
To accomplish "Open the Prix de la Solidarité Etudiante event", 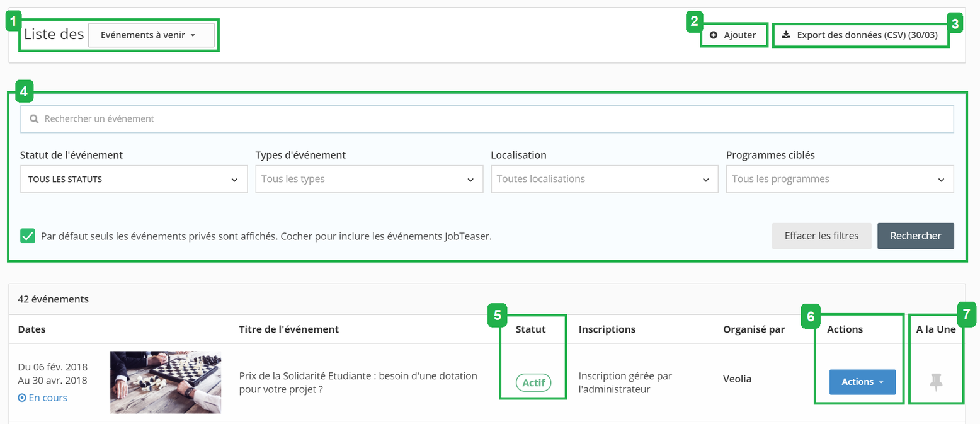I will (358, 382).
